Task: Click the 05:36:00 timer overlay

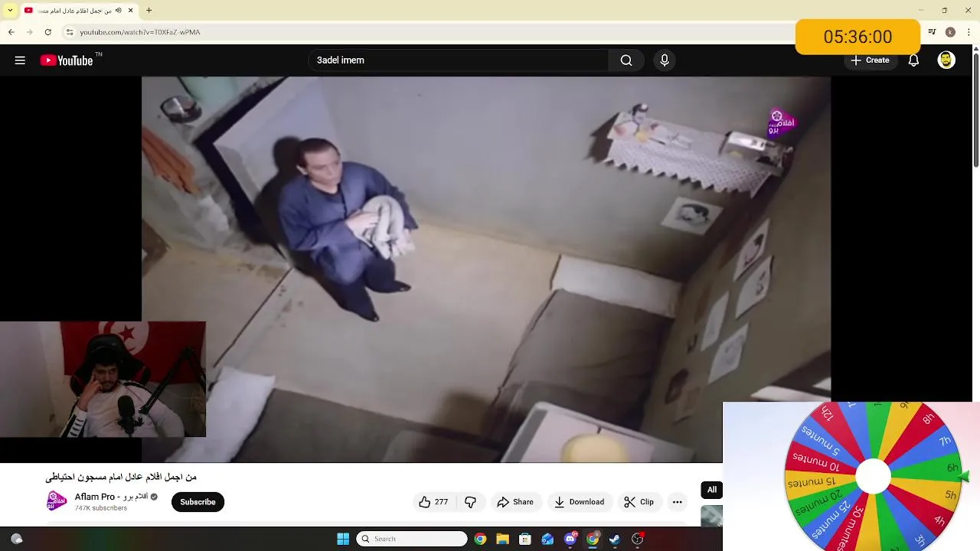Action: [x=857, y=37]
